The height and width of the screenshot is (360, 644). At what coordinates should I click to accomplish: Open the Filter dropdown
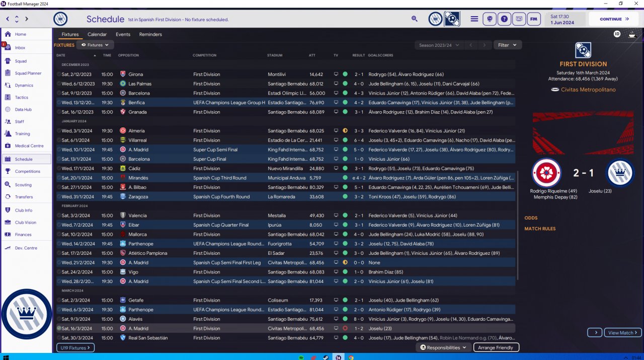(x=507, y=45)
